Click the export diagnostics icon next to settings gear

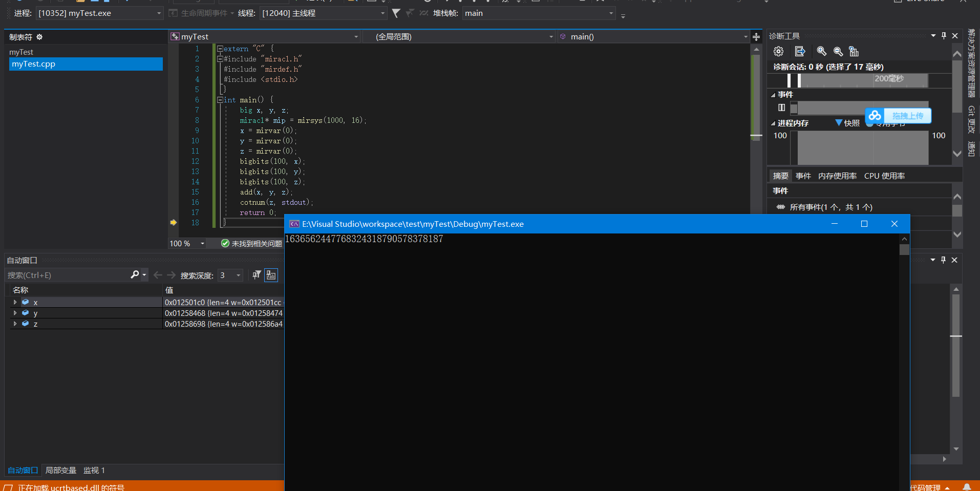(801, 51)
